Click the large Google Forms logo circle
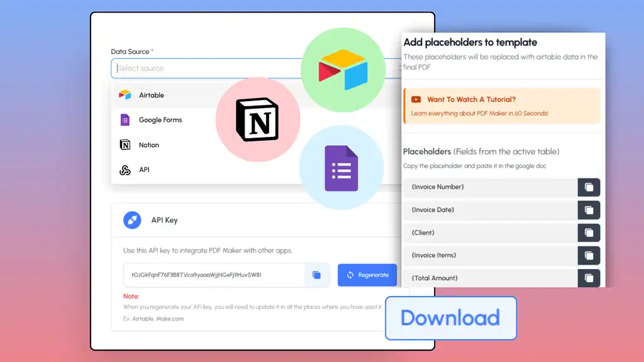This screenshot has width=644, height=362. click(341, 167)
